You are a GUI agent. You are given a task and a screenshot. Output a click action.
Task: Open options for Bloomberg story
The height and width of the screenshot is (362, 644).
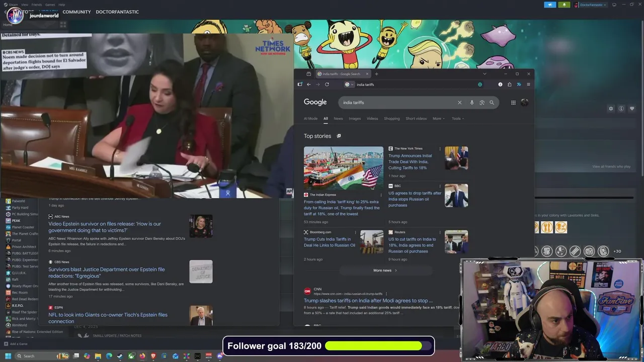355,232
